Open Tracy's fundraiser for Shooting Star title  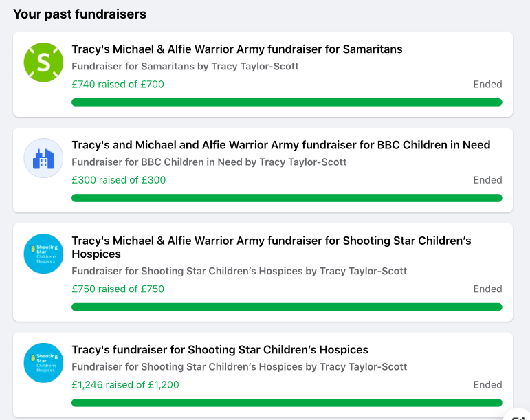[220, 350]
